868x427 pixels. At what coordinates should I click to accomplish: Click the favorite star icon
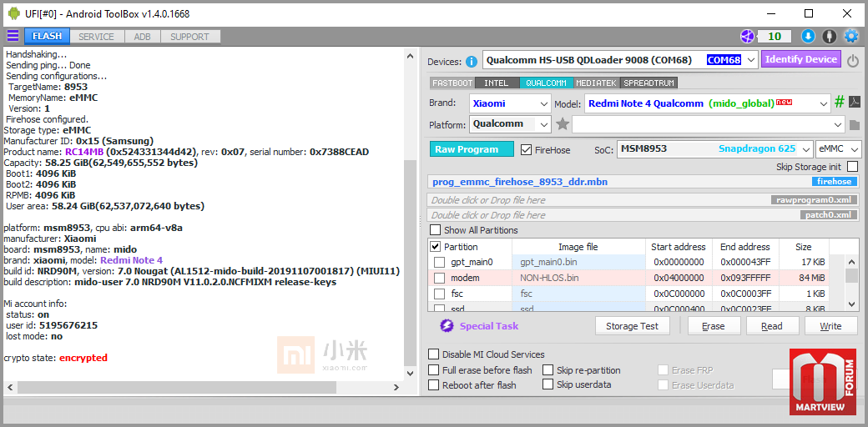(x=563, y=124)
